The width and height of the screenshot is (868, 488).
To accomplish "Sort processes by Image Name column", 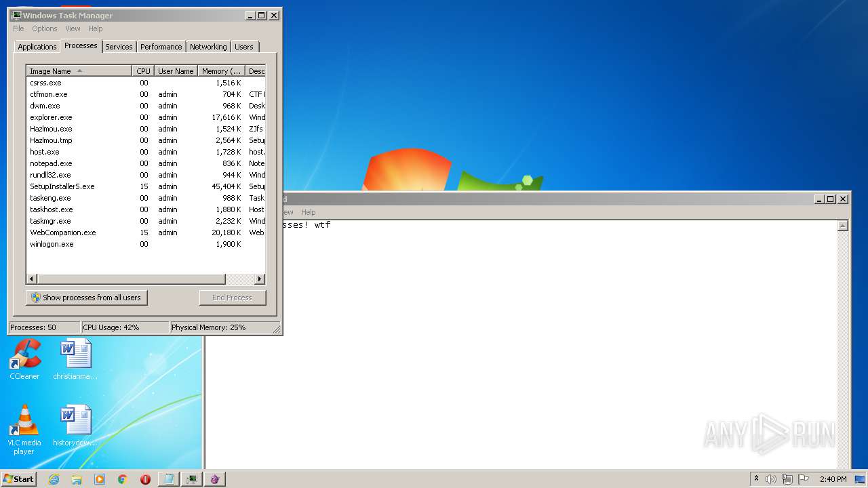I will [x=79, y=71].
